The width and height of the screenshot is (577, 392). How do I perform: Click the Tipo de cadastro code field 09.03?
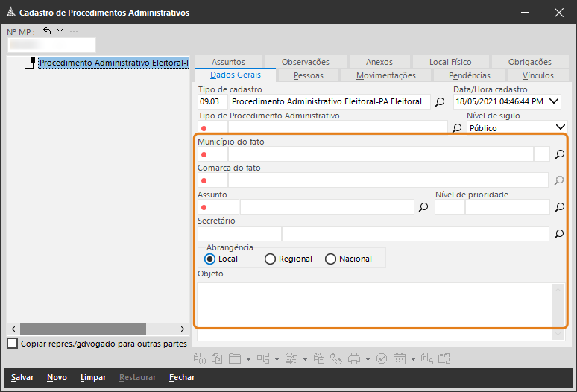pos(212,102)
